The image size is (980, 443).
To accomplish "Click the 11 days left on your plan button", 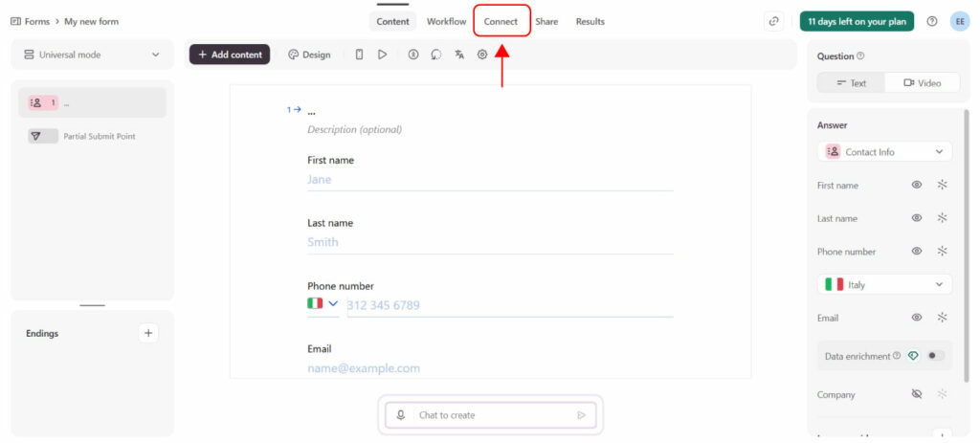I will tap(857, 21).
